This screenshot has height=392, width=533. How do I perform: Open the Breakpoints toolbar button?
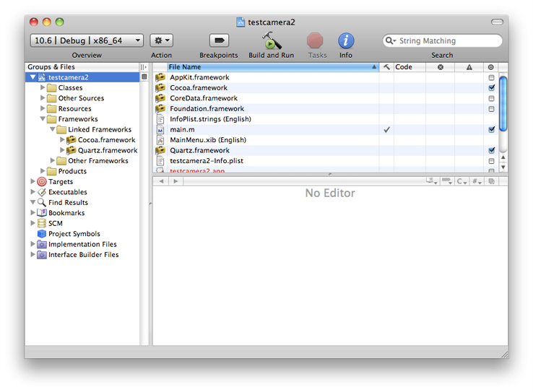[x=219, y=41]
